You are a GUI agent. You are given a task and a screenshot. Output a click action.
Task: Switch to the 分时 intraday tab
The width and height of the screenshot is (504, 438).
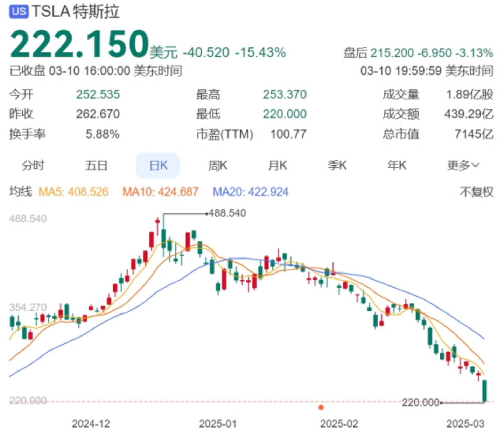coord(33,165)
